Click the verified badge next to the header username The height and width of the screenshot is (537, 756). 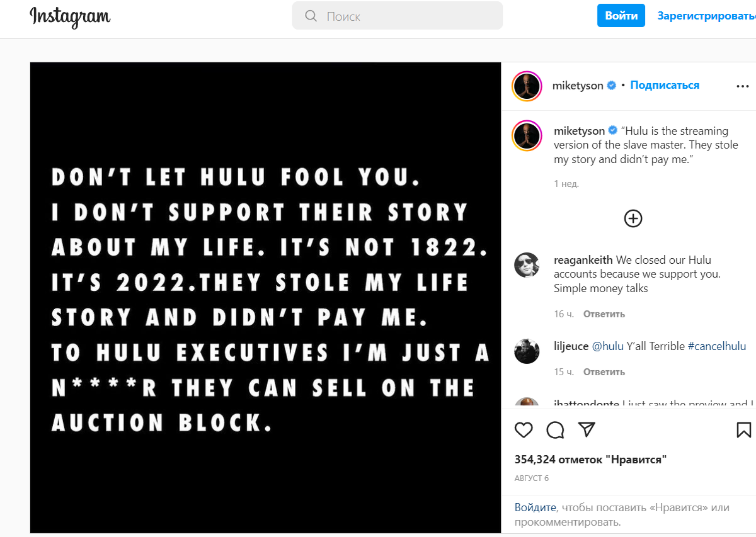[611, 86]
